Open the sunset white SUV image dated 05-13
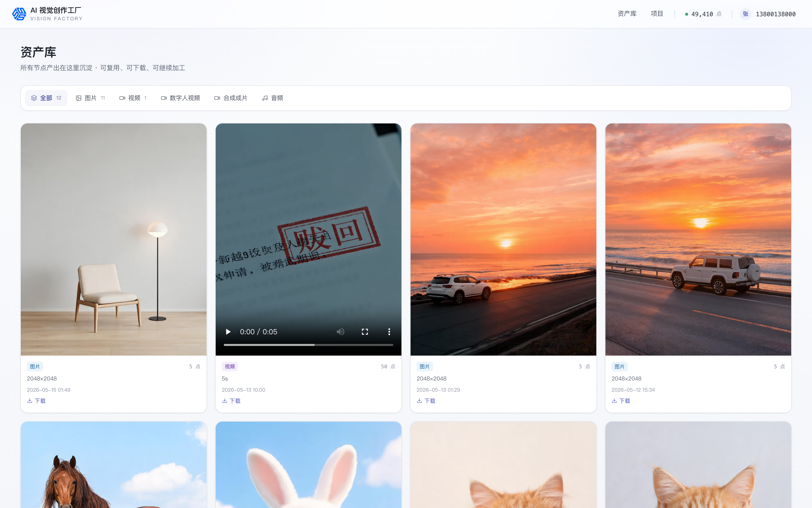 [503, 239]
